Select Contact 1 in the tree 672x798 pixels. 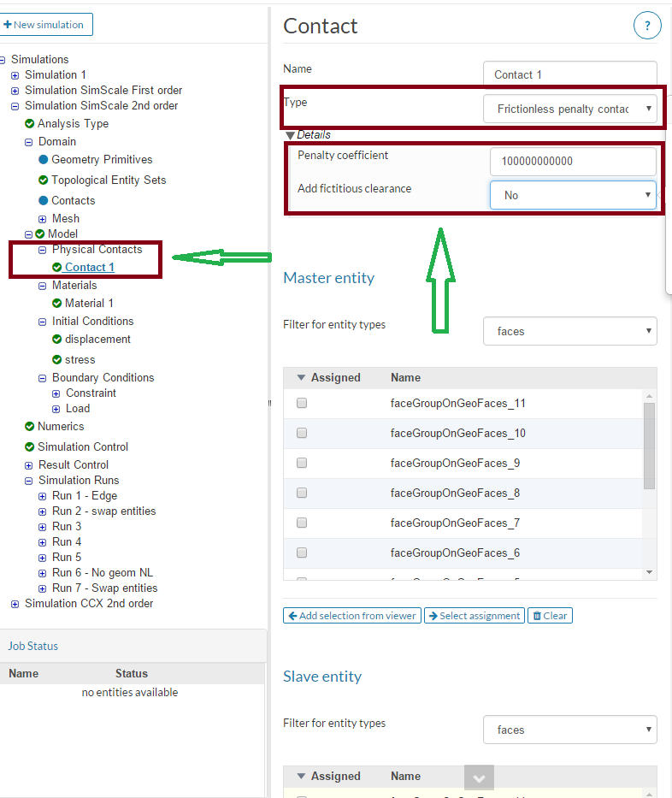point(89,268)
